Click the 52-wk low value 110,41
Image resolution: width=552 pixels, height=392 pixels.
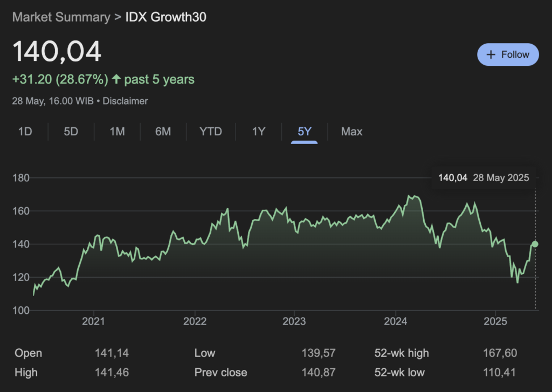click(x=499, y=372)
